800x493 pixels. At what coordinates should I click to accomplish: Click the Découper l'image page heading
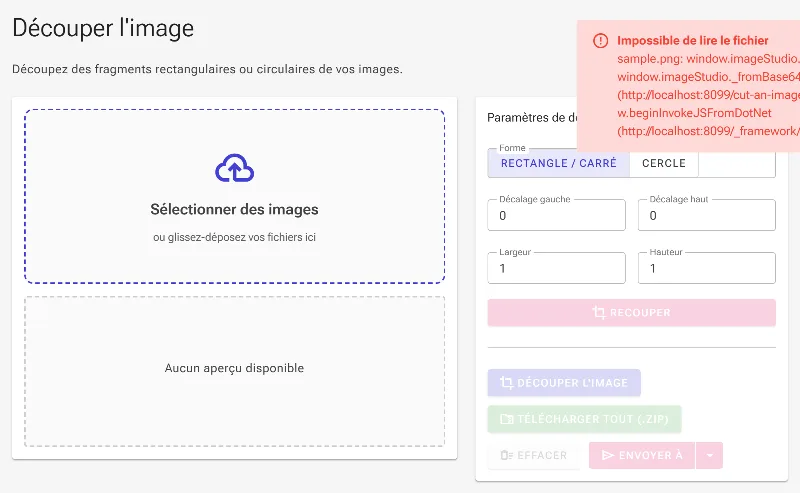103,29
